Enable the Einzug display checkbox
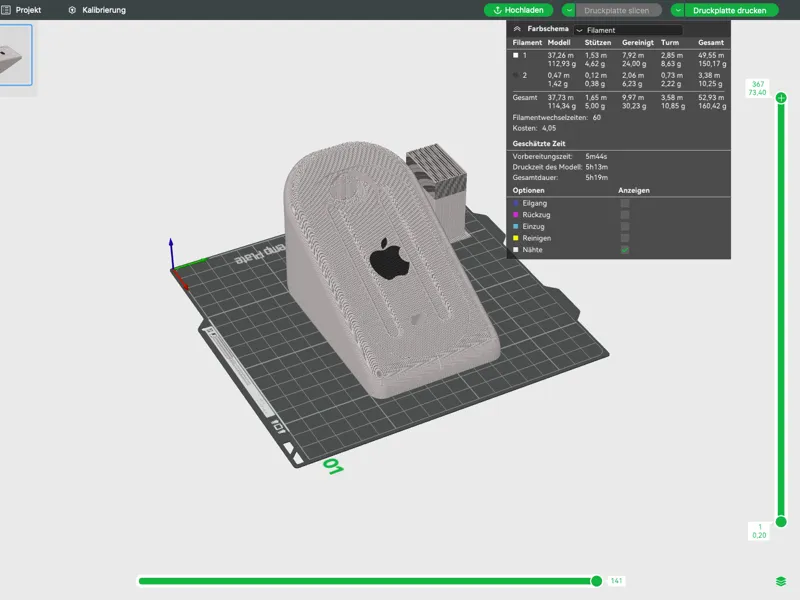This screenshot has height=600, width=800. [x=624, y=227]
